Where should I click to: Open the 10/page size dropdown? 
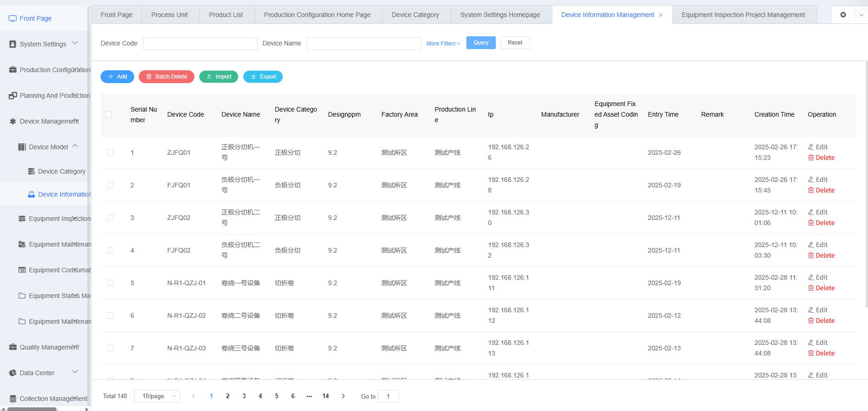(157, 396)
